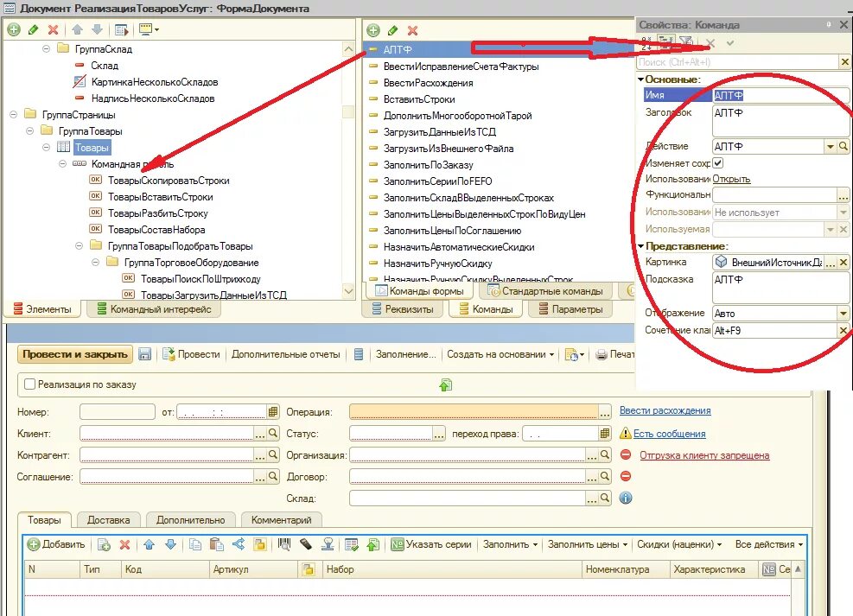The width and height of the screenshot is (853, 616).
Task: Toggle Реализация по заказу checkbox
Action: [30, 384]
